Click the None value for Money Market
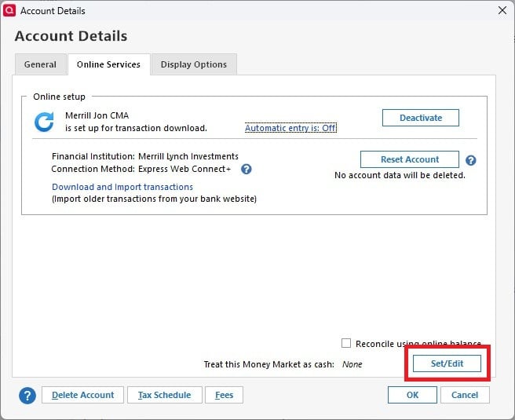The height and width of the screenshot is (420, 515). pyautogui.click(x=352, y=364)
